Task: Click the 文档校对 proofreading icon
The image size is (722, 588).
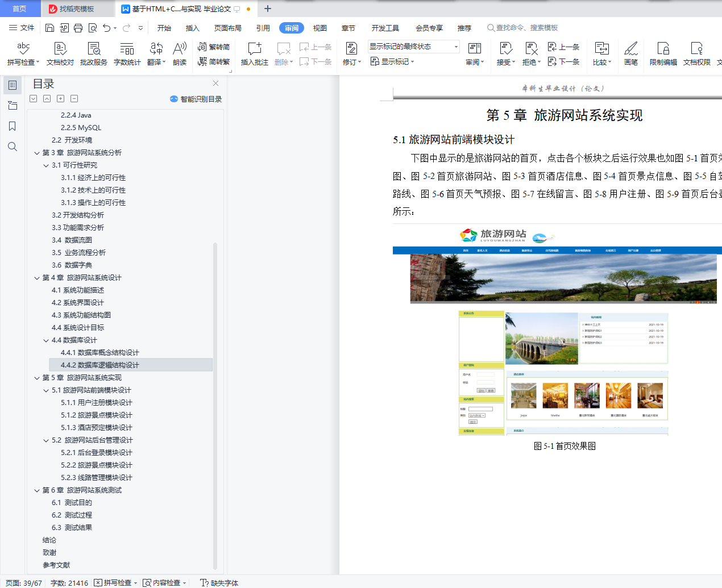Action: click(x=60, y=54)
